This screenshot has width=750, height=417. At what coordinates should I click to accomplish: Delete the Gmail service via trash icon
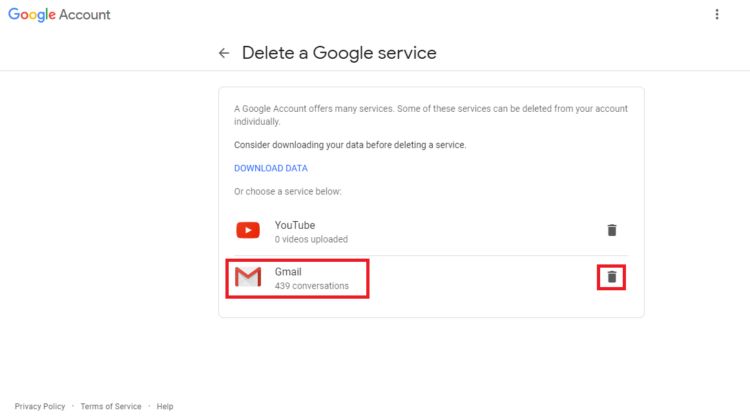pos(612,277)
